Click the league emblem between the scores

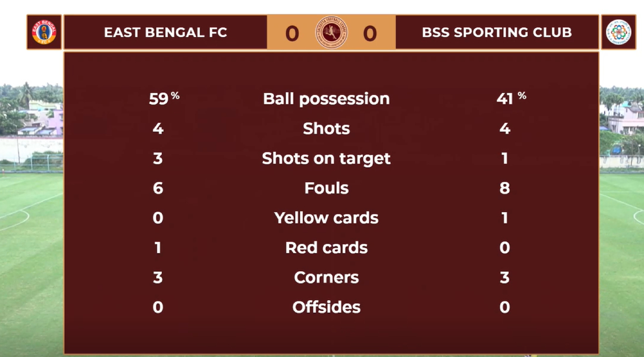(x=331, y=33)
